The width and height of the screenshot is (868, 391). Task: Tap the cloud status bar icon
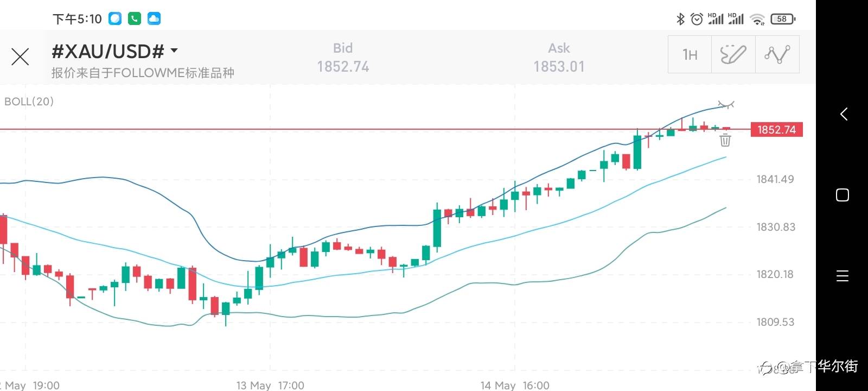[x=154, y=18]
